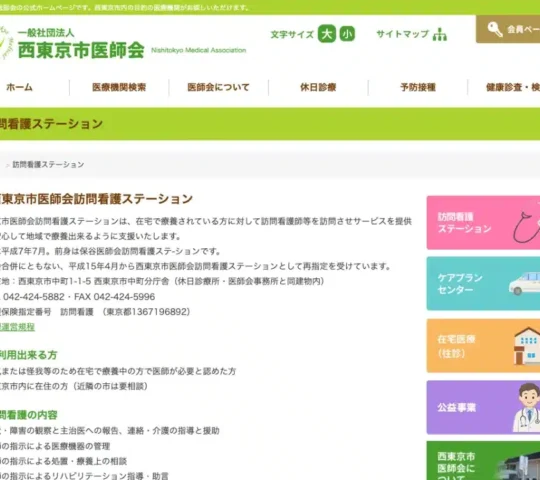The width and height of the screenshot is (540, 480).
Task: Click the 東京都1367196892 designation number text
Action: point(147,312)
